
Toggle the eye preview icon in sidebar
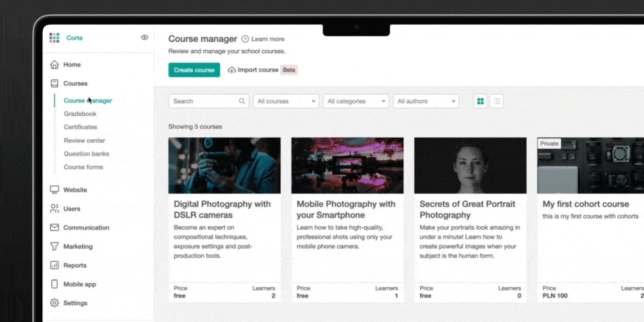(144, 37)
